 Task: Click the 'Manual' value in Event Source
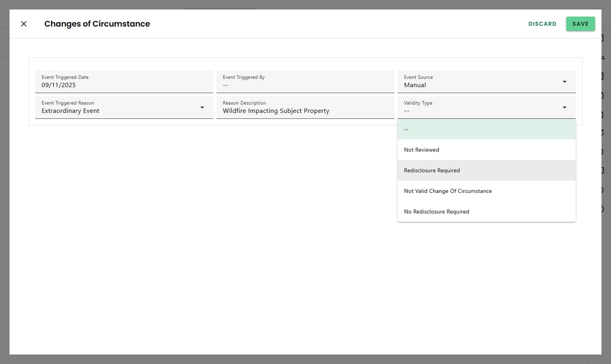(x=415, y=86)
